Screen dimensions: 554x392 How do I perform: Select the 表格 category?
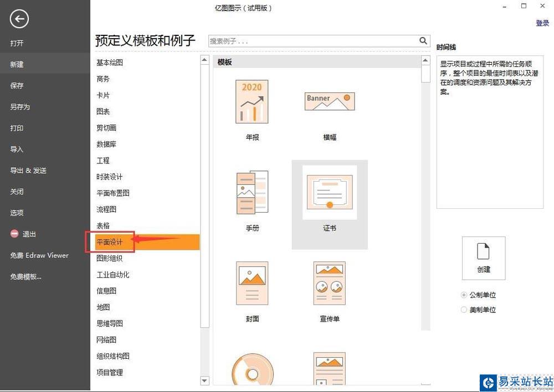tap(103, 225)
